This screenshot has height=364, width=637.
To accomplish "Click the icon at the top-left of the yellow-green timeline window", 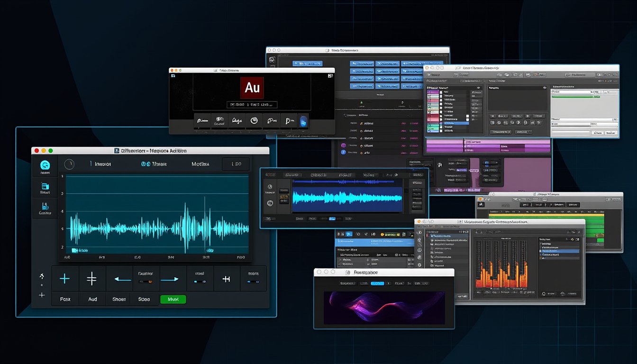I will click(x=481, y=204).
